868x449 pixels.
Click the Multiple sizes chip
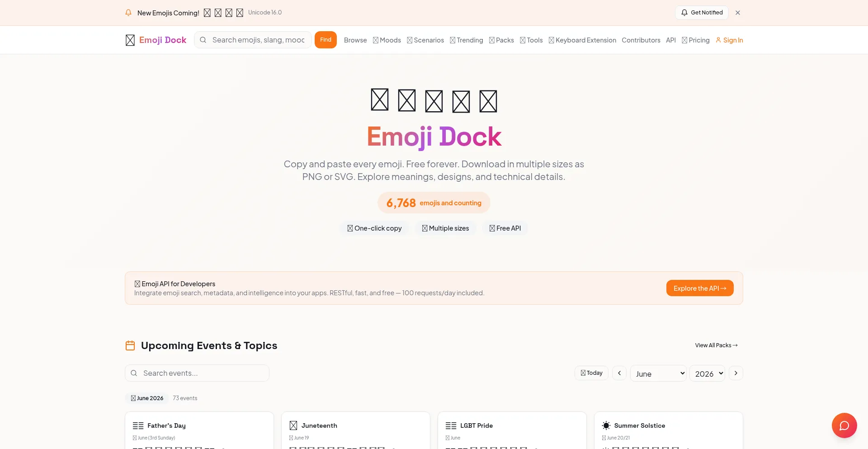click(x=445, y=228)
